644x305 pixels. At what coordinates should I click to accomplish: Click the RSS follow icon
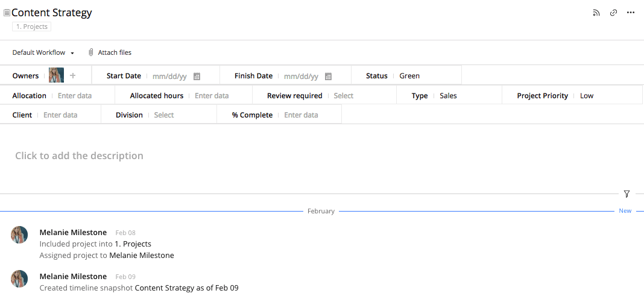[596, 13]
